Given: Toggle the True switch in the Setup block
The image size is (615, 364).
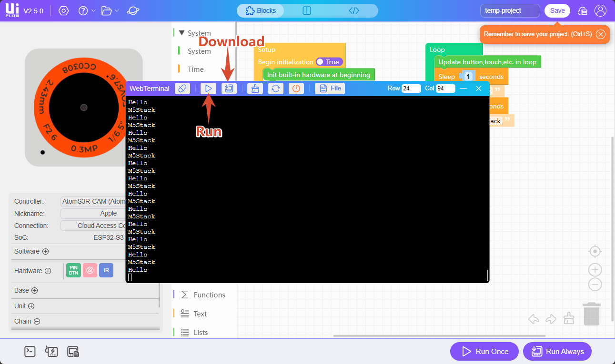Looking at the screenshot, I should 329,62.
